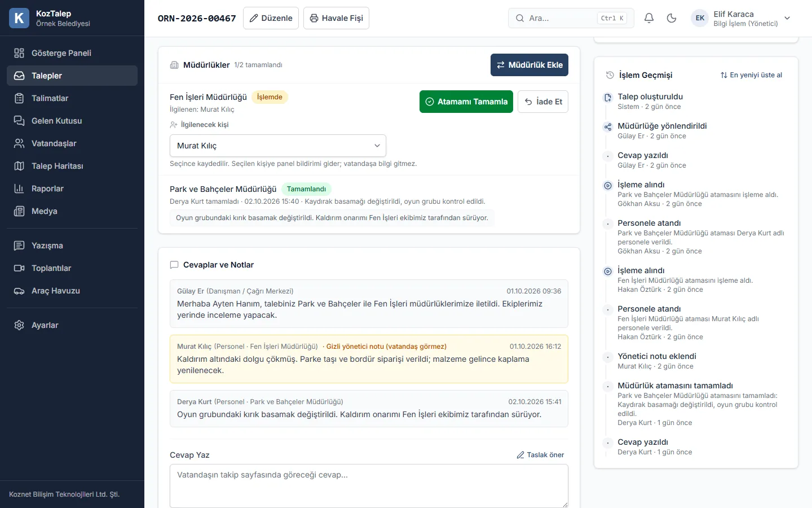Click the EK user avatar

point(700,18)
